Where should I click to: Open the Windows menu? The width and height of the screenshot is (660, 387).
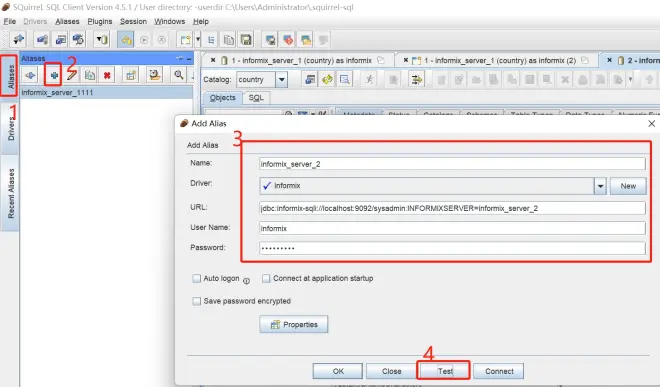point(170,21)
